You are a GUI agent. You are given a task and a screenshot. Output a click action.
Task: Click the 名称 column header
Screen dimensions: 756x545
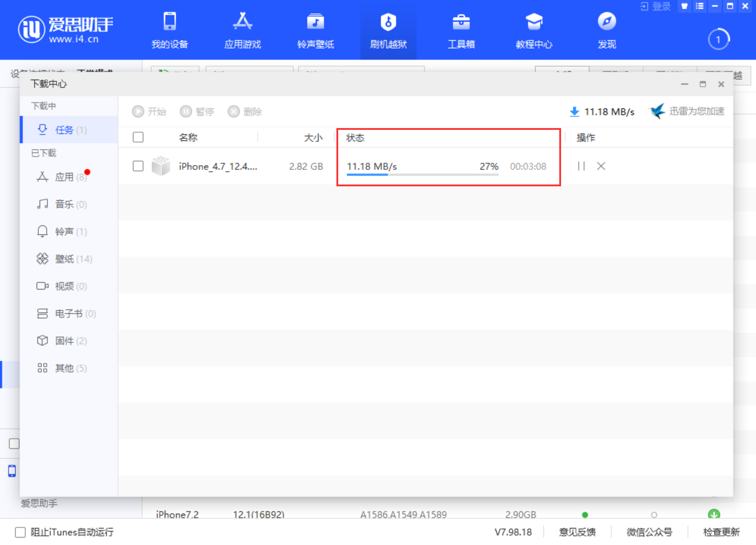188,138
